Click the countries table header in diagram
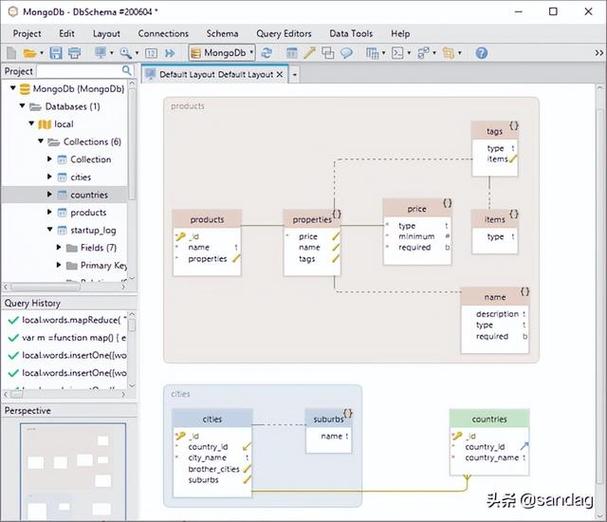607x522 pixels. click(489, 419)
